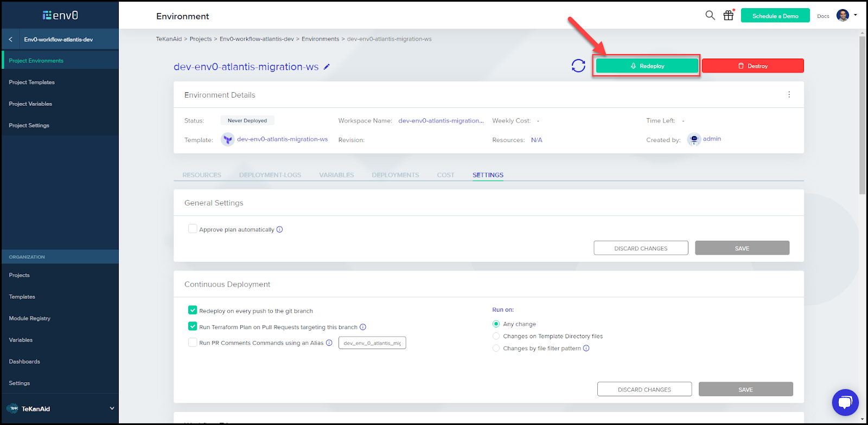Switch to the COST tab
This screenshot has width=868, height=425.
click(446, 175)
